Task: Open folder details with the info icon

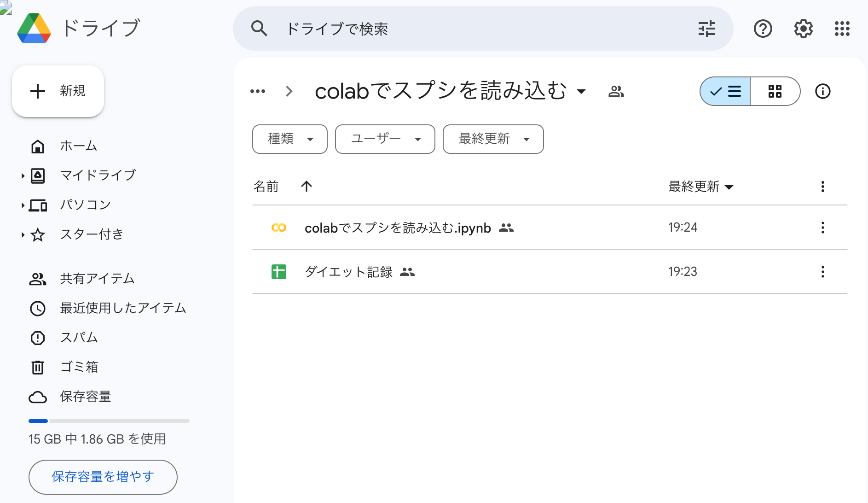Action: point(822,91)
